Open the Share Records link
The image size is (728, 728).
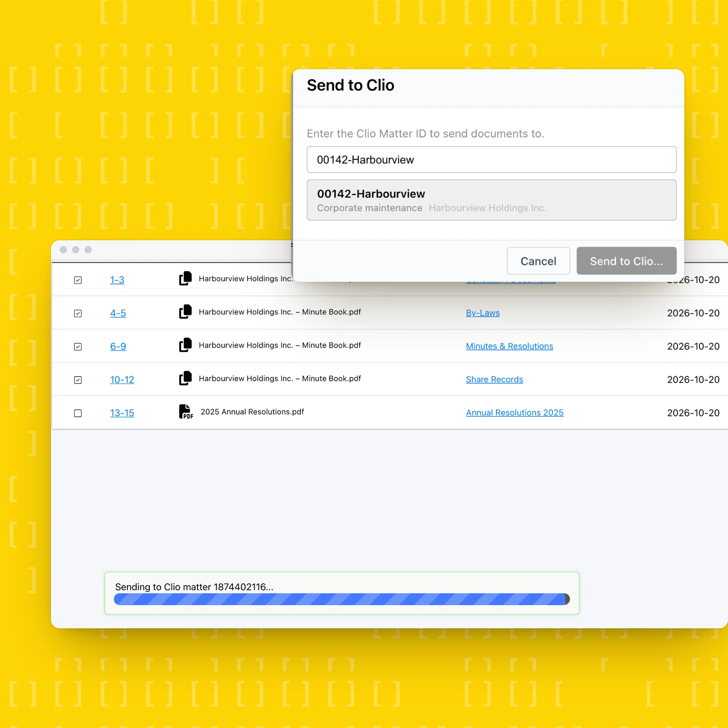(495, 379)
